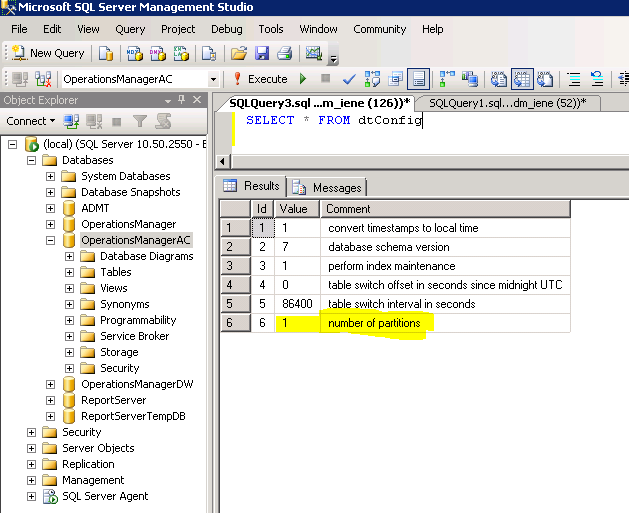Click the Save icon in toolbar
The height and width of the screenshot is (513, 629).
pos(262,53)
